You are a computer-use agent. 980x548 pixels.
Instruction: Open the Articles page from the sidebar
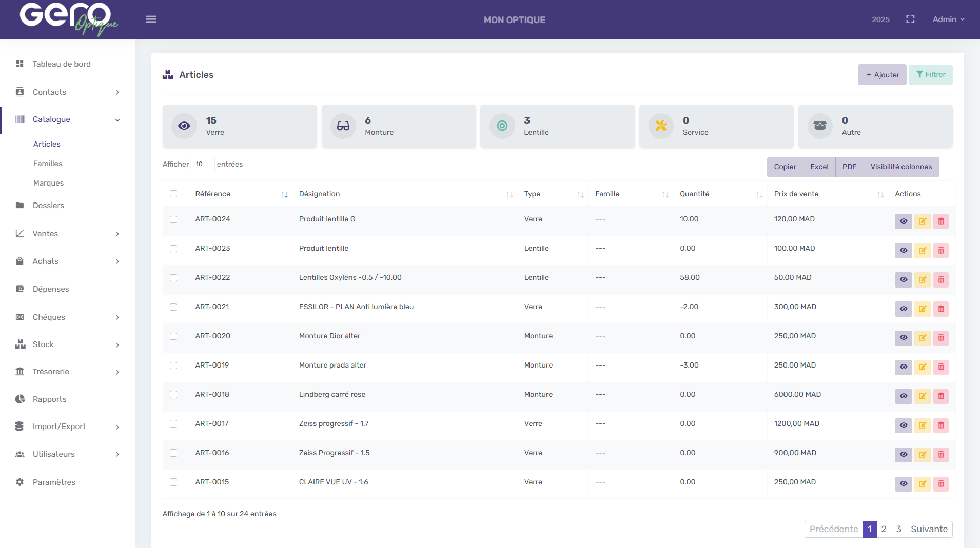[x=47, y=144]
